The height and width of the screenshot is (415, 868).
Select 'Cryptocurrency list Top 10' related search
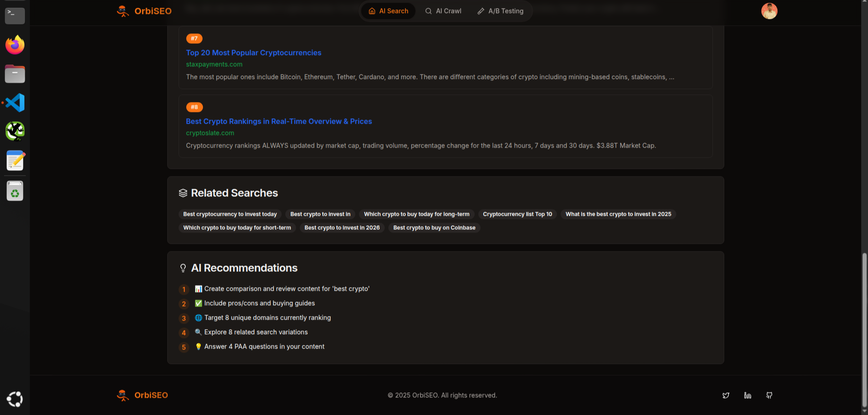point(517,214)
